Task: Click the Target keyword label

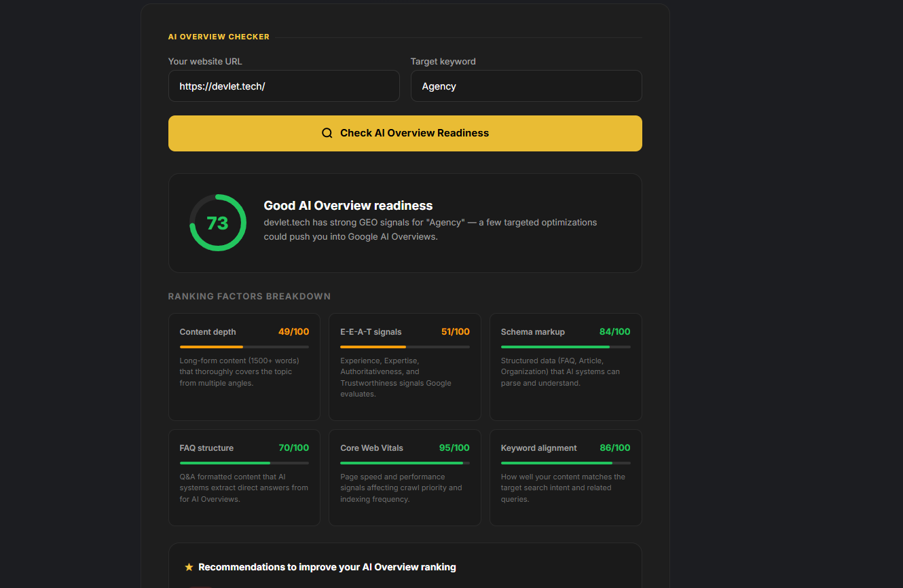Action: point(443,61)
